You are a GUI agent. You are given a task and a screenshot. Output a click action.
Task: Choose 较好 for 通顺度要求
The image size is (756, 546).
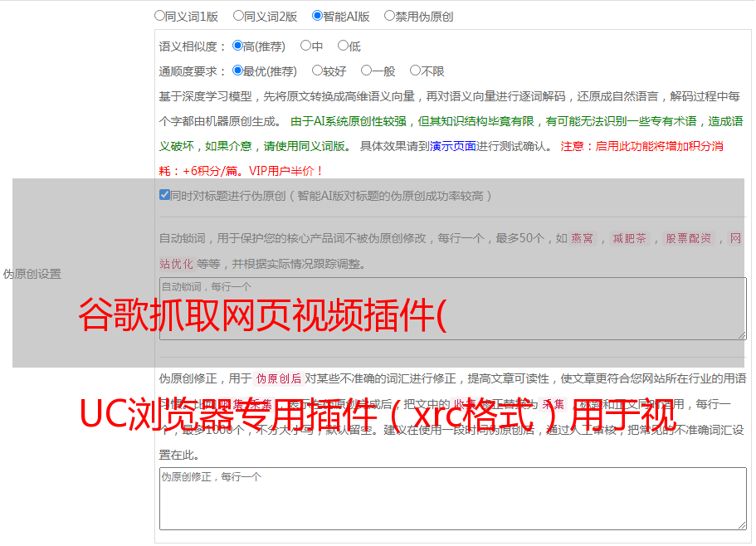(x=317, y=71)
